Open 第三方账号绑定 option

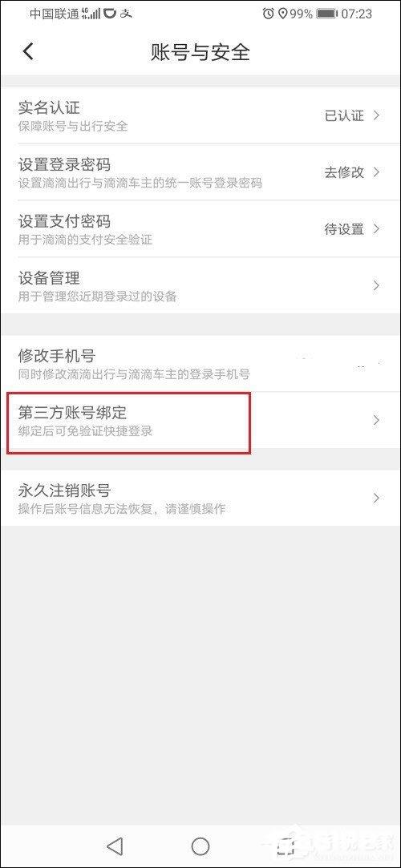200,420
